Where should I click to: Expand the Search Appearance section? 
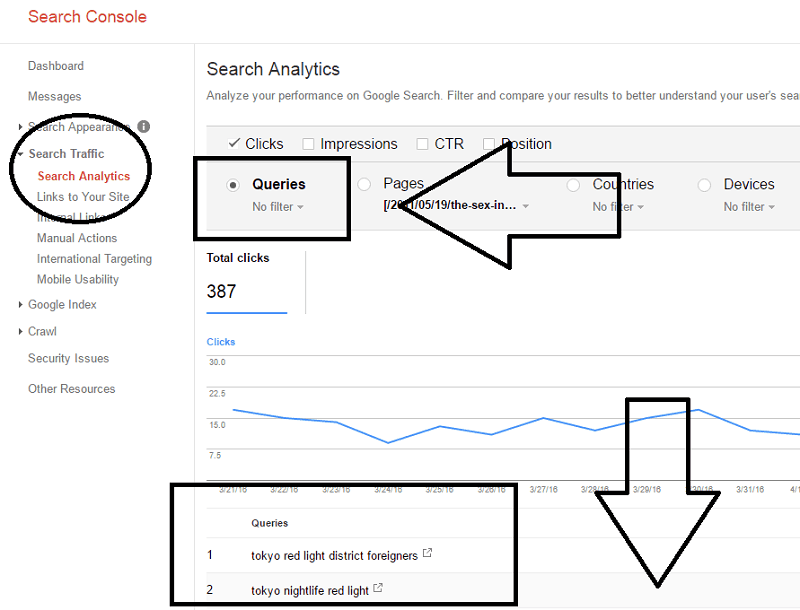[20, 126]
